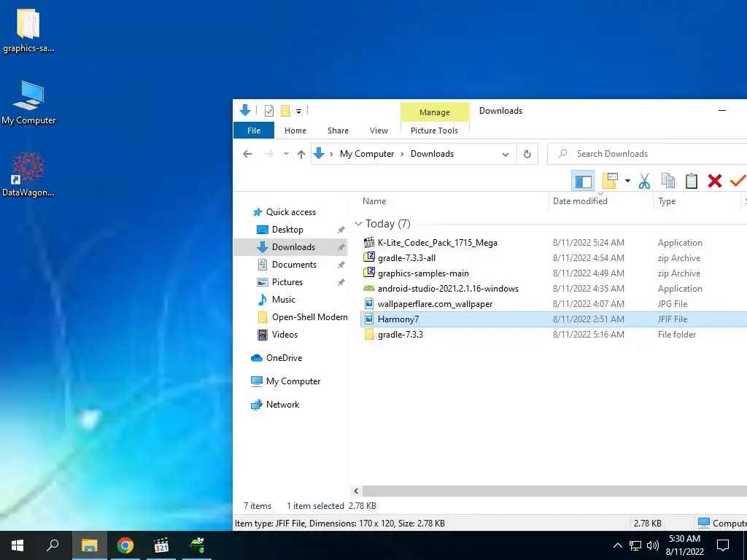Viewport: 747px width, 560px height.
Task: Click the File Explorer taskbar icon
Action: click(x=89, y=545)
